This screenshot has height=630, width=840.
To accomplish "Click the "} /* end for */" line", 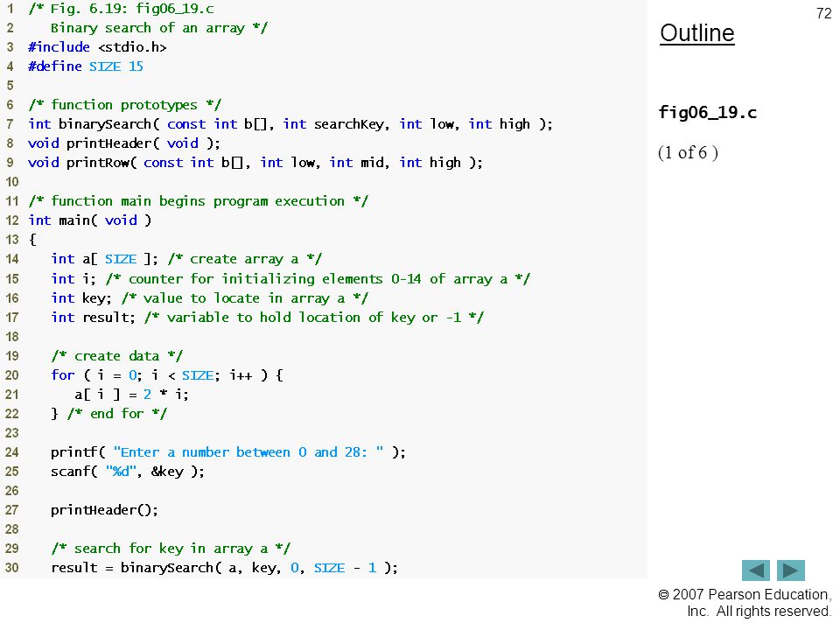I will pyautogui.click(x=108, y=414).
